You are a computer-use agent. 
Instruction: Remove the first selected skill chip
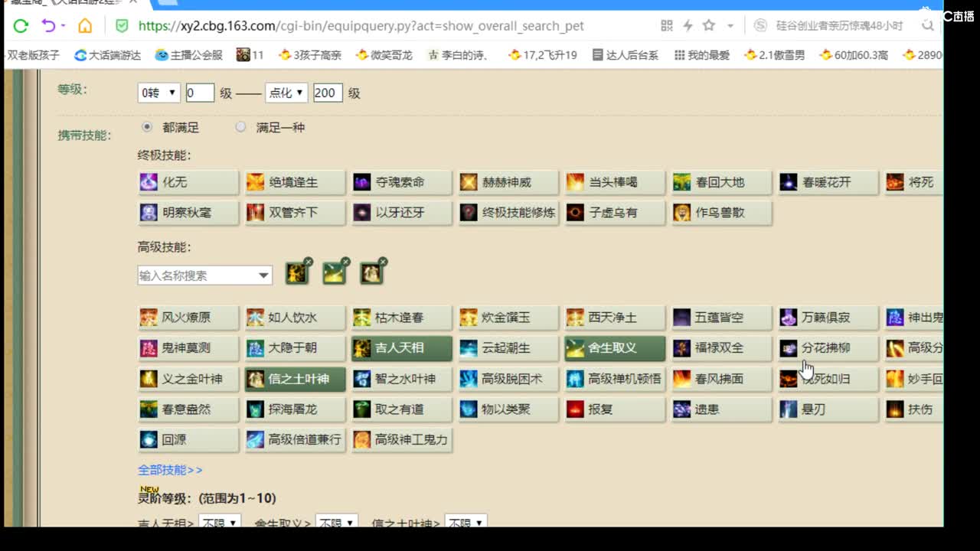pos(308,262)
